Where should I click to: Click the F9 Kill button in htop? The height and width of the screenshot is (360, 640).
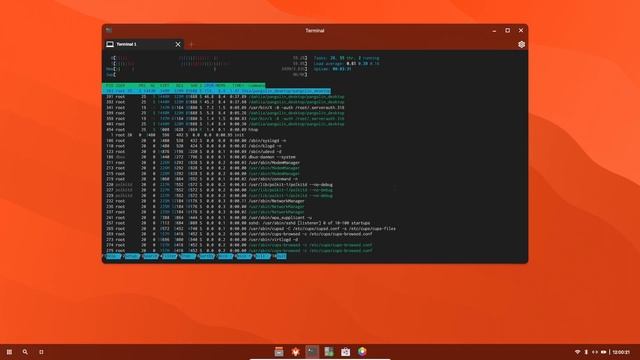pos(262,256)
